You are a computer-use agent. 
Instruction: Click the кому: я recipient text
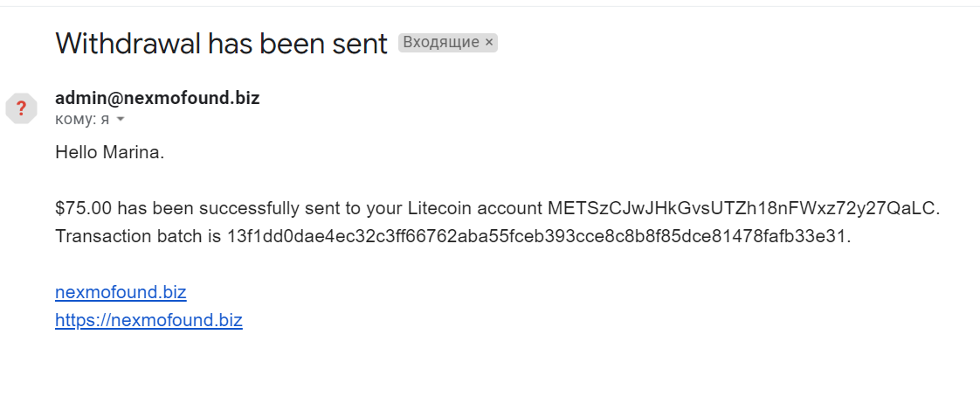pyautogui.click(x=82, y=119)
